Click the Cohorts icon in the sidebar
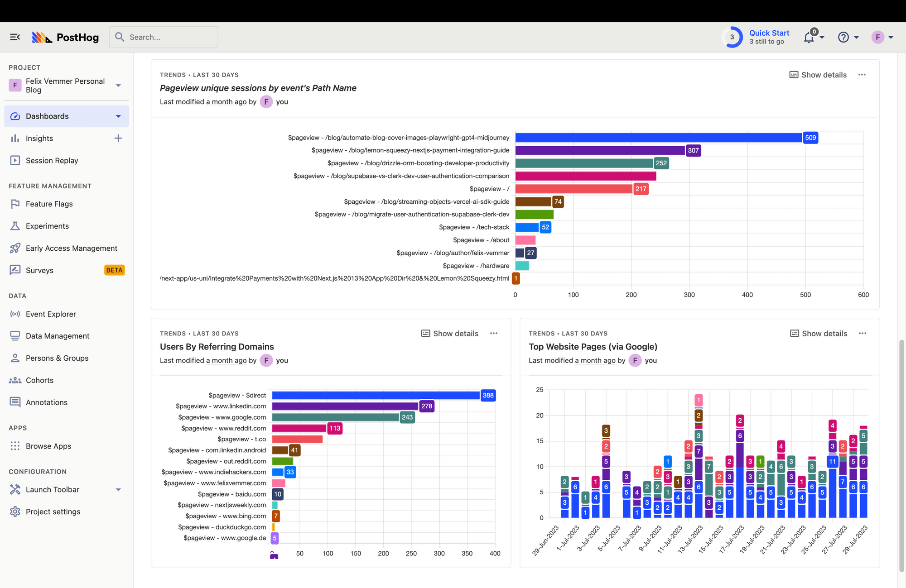This screenshot has height=588, width=906. (x=15, y=380)
